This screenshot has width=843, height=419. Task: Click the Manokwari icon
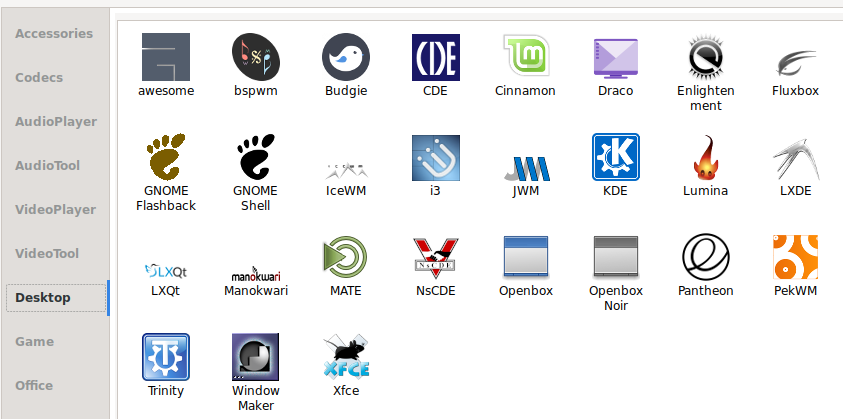click(x=256, y=274)
